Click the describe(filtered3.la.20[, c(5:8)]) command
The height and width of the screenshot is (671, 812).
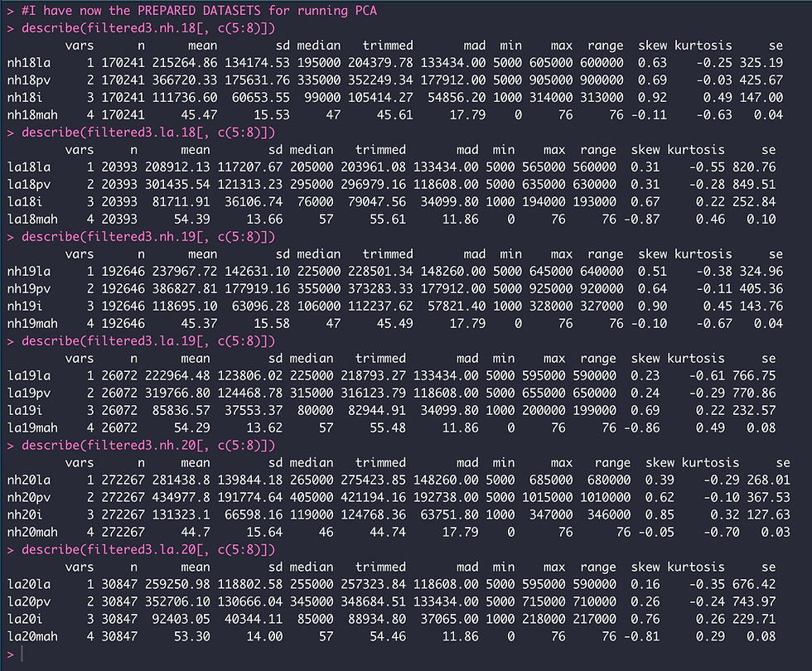coord(148,550)
